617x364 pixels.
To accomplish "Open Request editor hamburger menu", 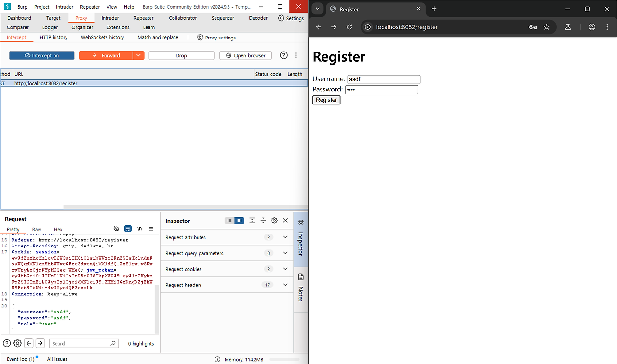I will tap(151, 229).
